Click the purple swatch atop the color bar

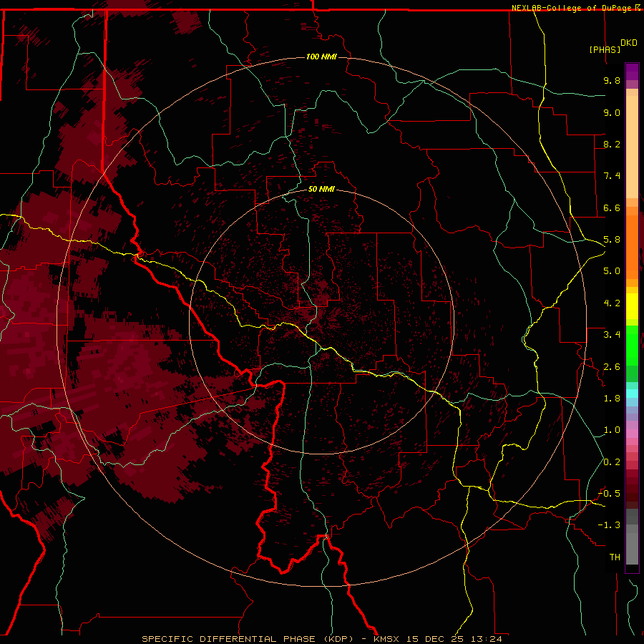pyautogui.click(x=632, y=72)
